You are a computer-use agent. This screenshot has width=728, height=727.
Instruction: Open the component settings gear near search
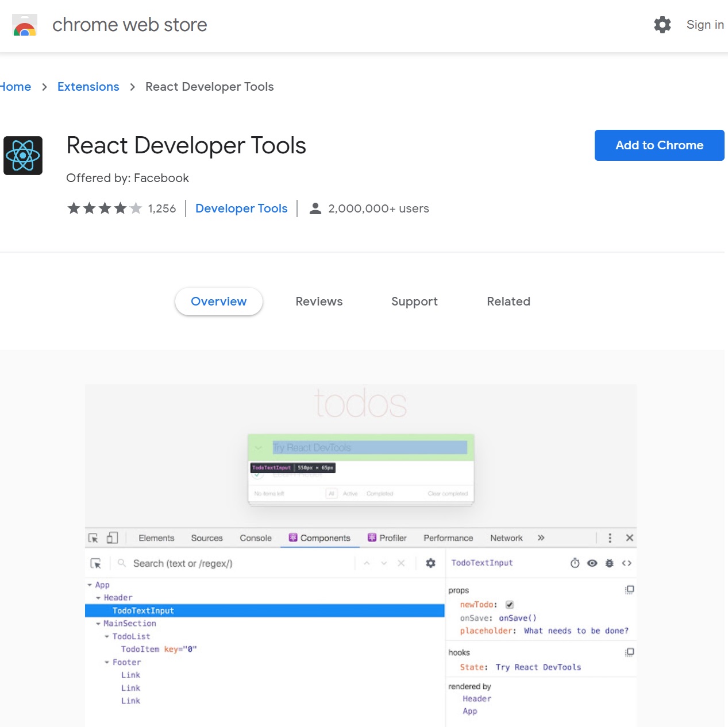(430, 563)
